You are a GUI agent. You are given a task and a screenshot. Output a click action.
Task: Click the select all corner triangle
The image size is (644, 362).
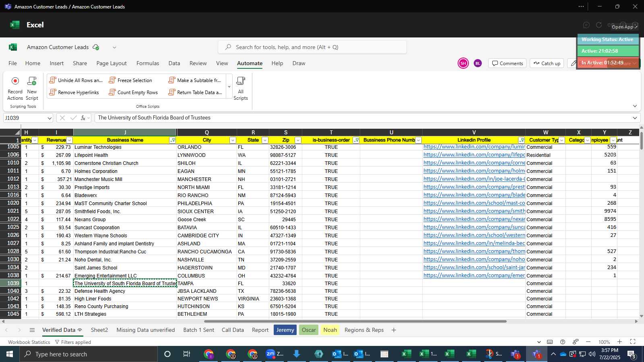click(17, 132)
